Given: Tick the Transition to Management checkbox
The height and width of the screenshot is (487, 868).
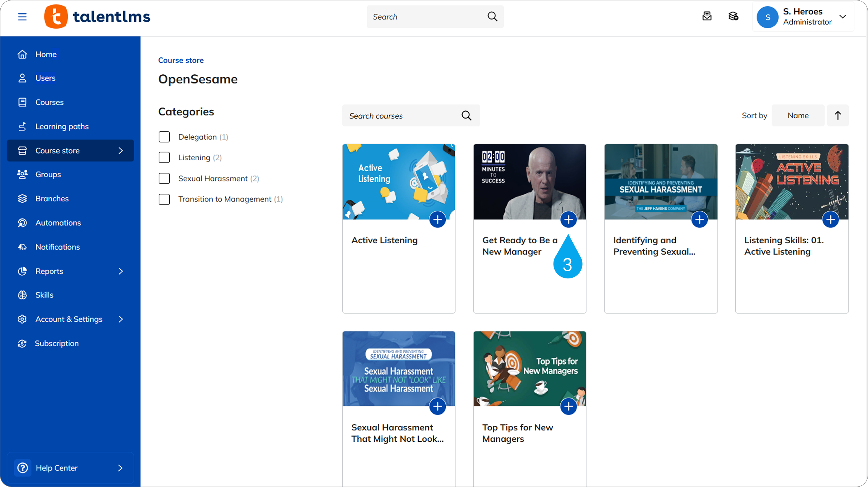Looking at the screenshot, I should [164, 199].
